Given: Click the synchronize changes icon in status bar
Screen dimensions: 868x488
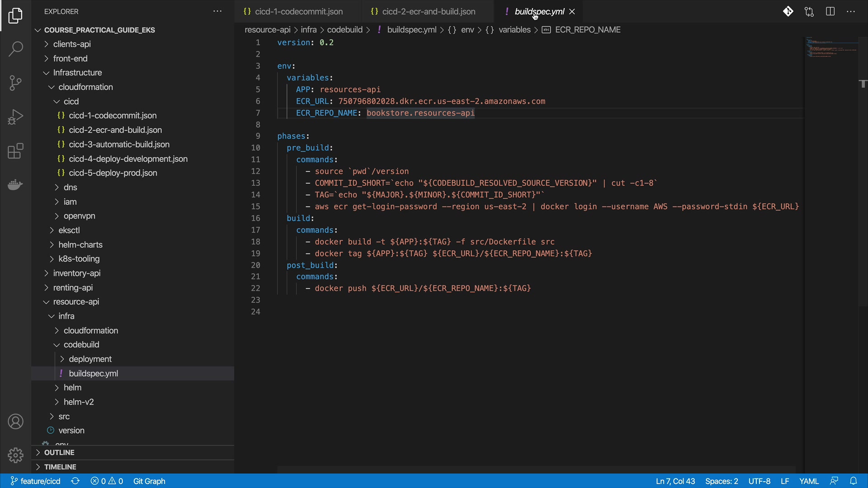Looking at the screenshot, I should pos(75,481).
